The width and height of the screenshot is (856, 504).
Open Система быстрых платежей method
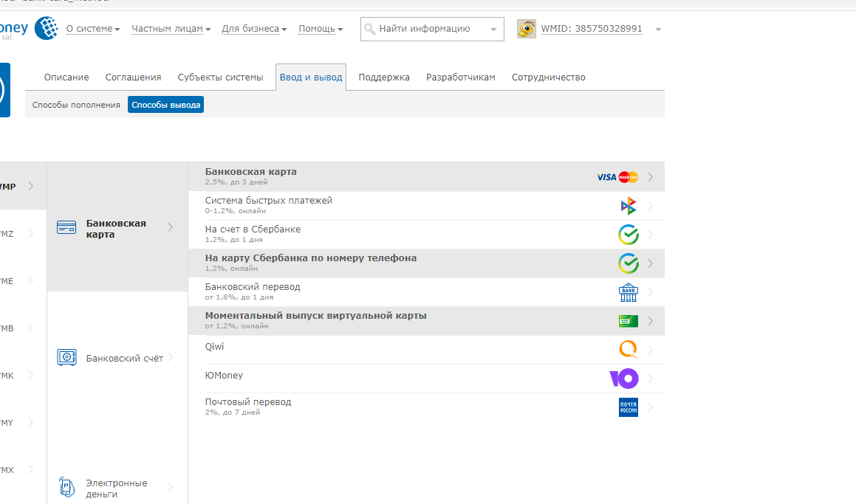pos(426,206)
